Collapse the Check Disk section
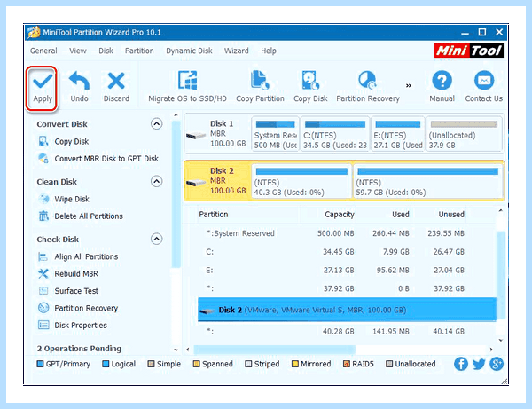Image resolution: width=532 pixels, height=409 pixels. 156,239
